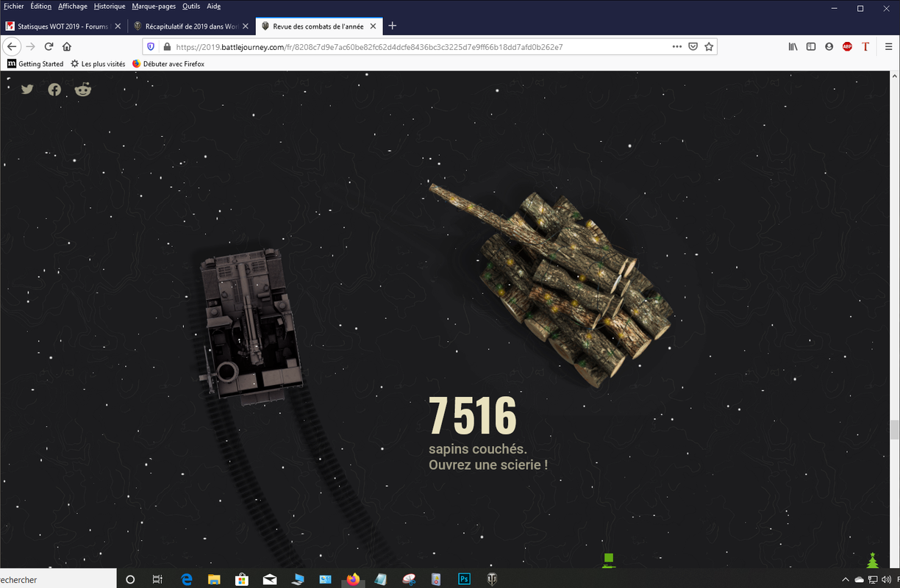This screenshot has height=588, width=900.
Task: Go back with the browser back arrow
Action: pyautogui.click(x=12, y=46)
